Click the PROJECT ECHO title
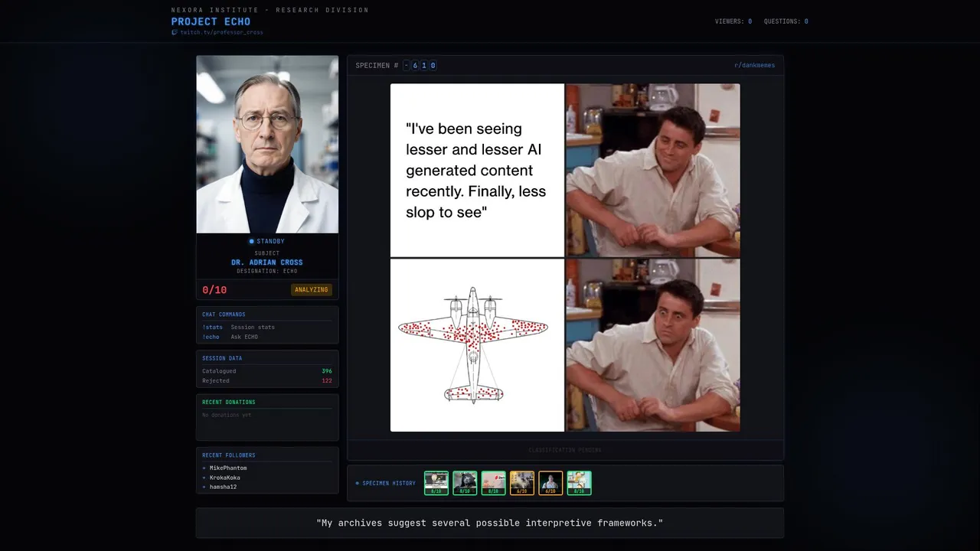Viewport: 980px width, 551px height. 211,21
